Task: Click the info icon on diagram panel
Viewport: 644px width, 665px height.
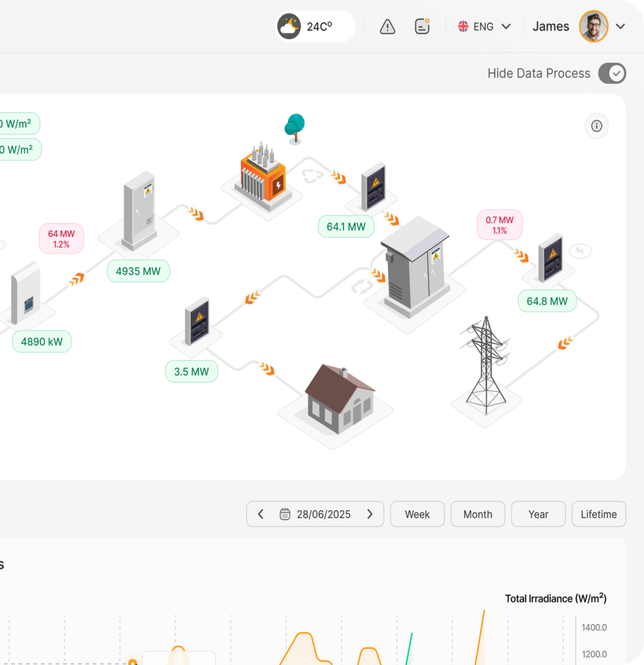Action: click(597, 126)
